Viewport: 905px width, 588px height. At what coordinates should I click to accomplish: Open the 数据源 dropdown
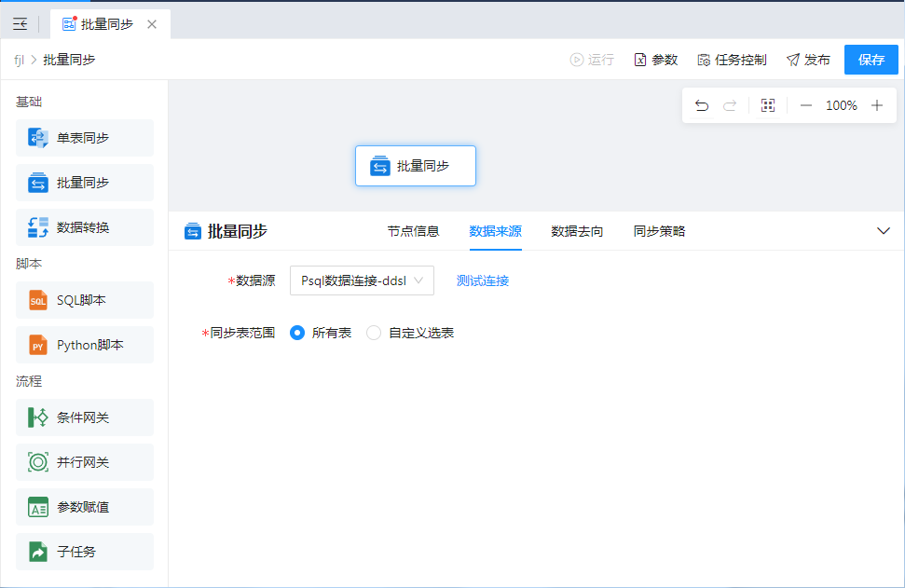(362, 280)
